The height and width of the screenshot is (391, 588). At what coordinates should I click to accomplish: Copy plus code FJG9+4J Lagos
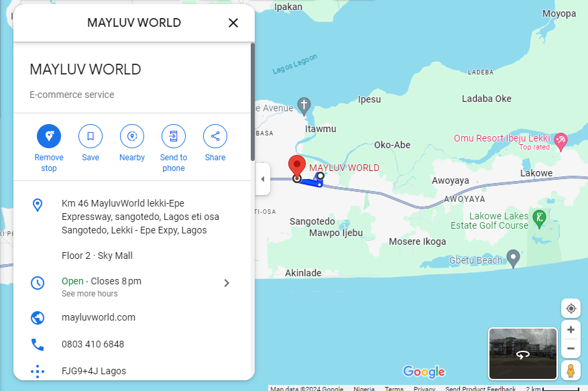pos(94,371)
